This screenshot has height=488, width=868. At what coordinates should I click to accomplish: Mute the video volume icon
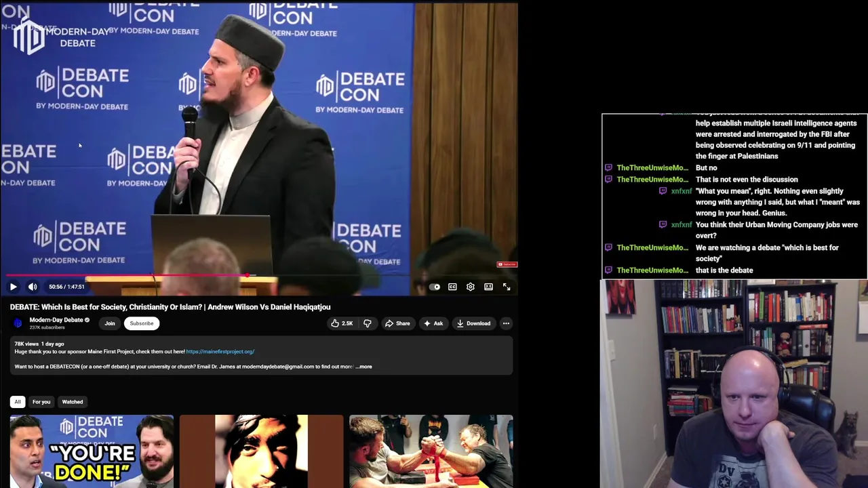(x=33, y=287)
